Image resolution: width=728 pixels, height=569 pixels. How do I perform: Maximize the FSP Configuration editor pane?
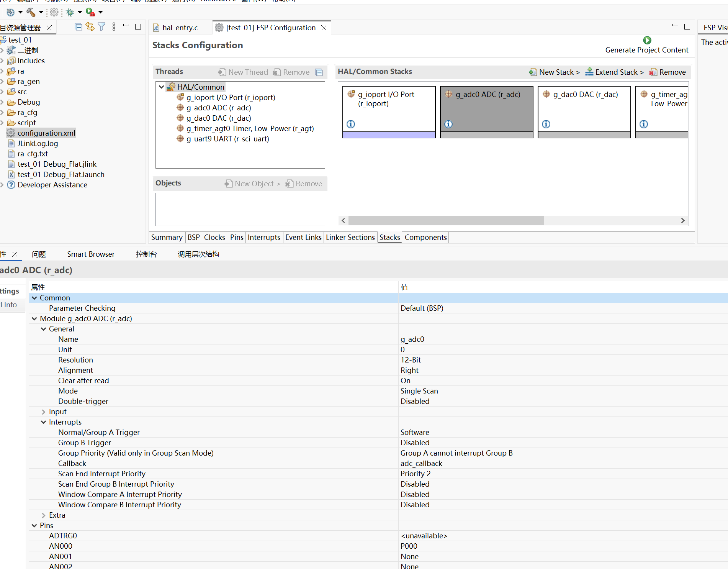click(x=687, y=26)
